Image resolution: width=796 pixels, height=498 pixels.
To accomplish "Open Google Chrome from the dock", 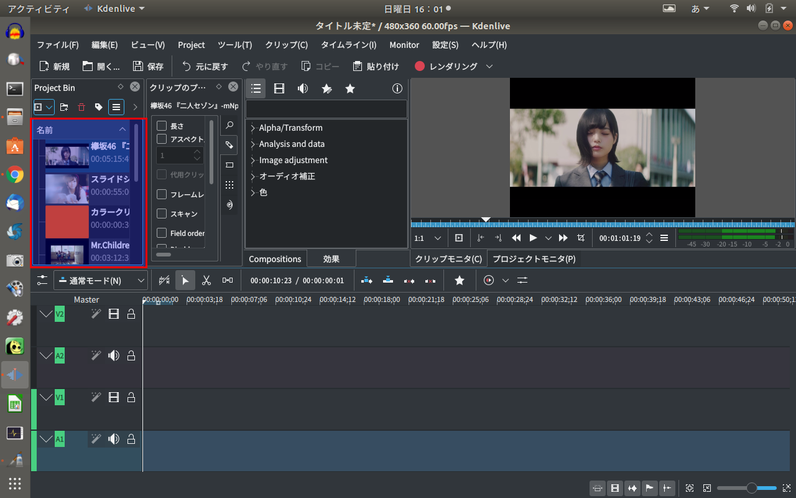I will click(x=15, y=174).
